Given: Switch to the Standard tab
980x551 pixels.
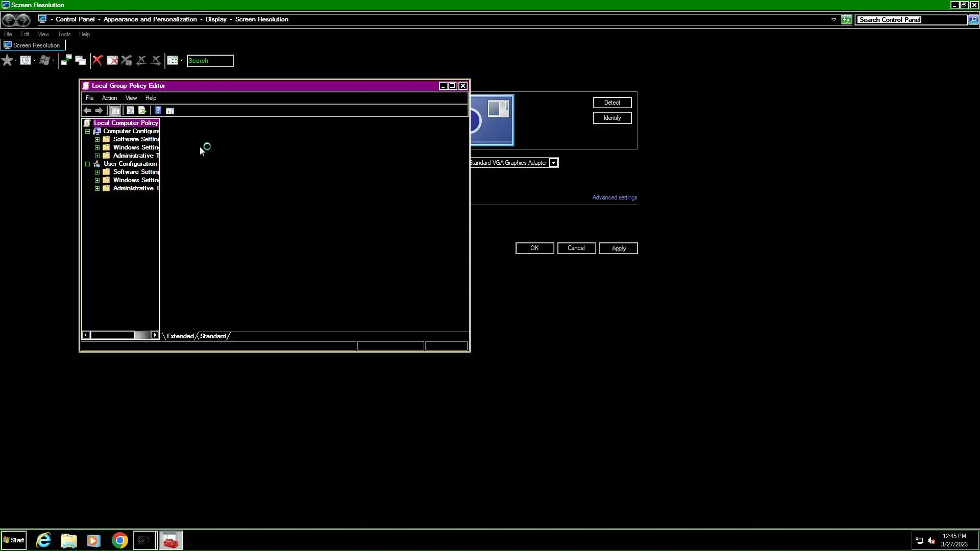Looking at the screenshot, I should (213, 336).
